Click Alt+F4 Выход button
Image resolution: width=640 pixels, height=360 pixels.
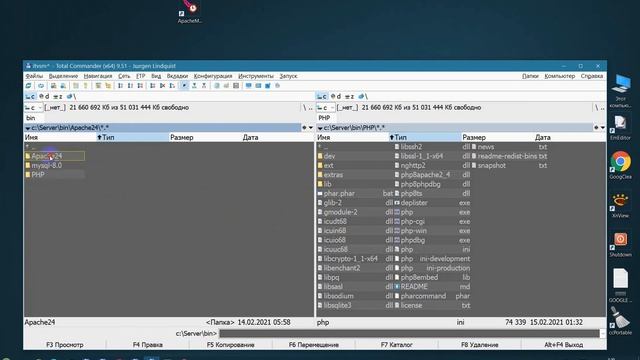click(x=563, y=345)
